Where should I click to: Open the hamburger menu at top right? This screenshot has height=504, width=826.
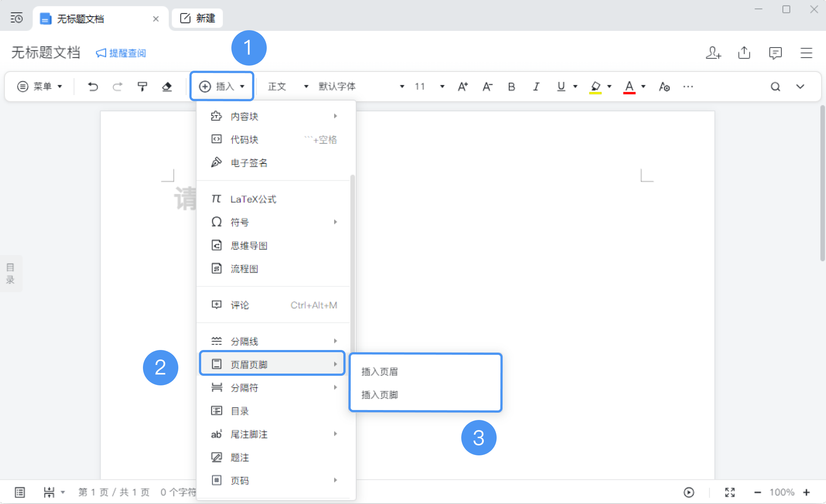point(806,53)
